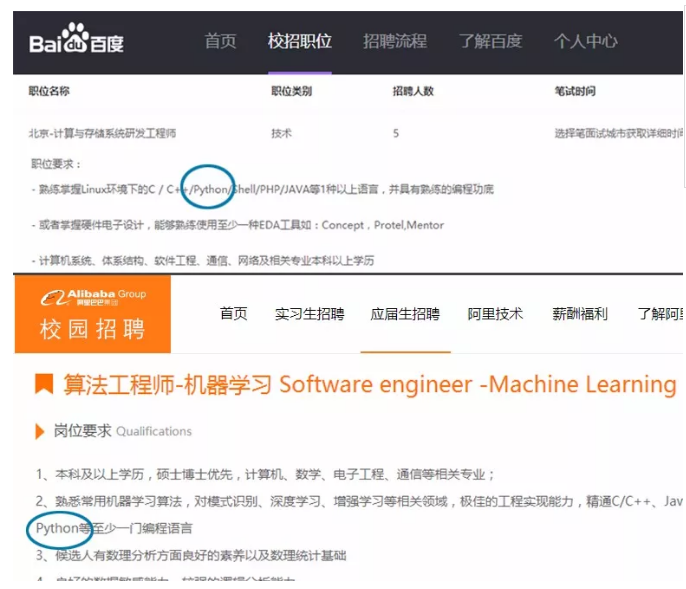Click the 笔试时间 column header
Screen dimensions: 686x589
(x=575, y=91)
